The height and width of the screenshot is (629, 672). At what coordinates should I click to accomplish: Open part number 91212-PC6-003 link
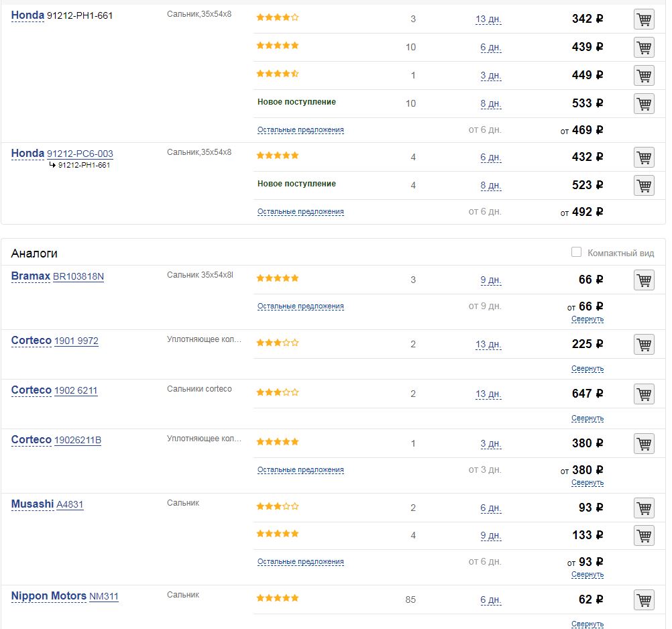[80, 154]
